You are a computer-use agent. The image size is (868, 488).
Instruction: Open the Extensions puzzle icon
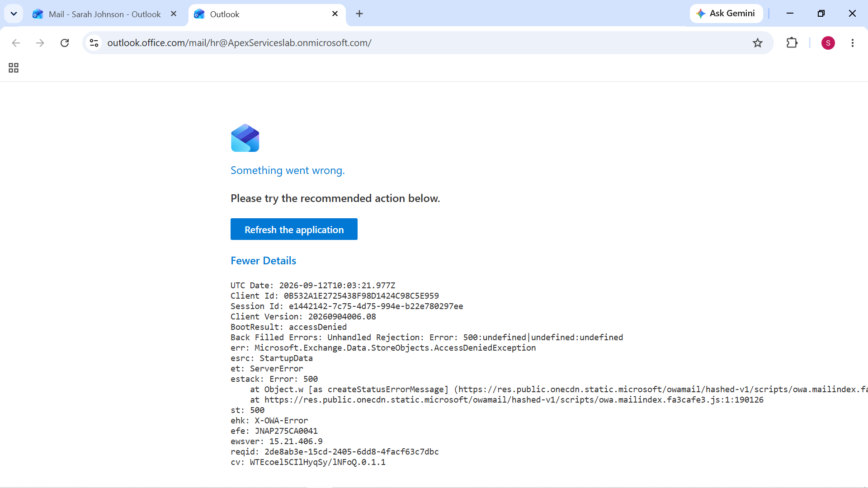coord(792,43)
